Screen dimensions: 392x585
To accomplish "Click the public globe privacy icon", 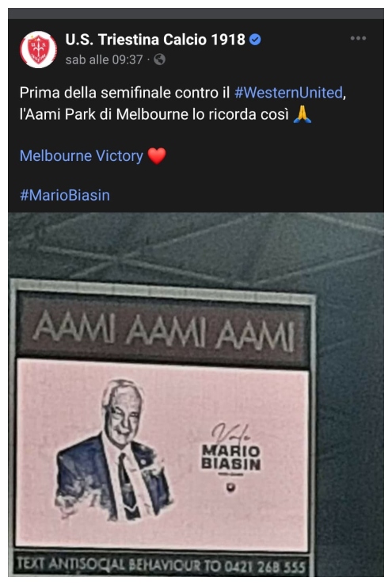I will pyautogui.click(x=159, y=59).
